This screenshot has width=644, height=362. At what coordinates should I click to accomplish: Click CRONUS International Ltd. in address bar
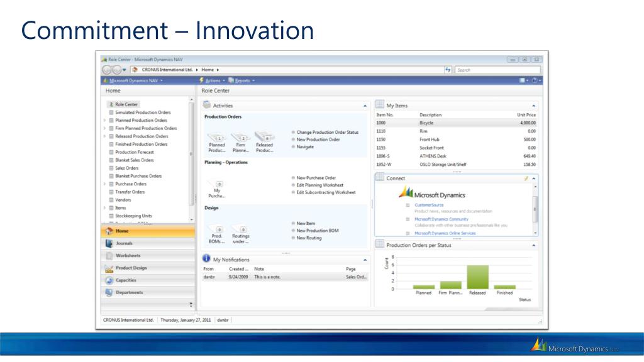click(167, 70)
